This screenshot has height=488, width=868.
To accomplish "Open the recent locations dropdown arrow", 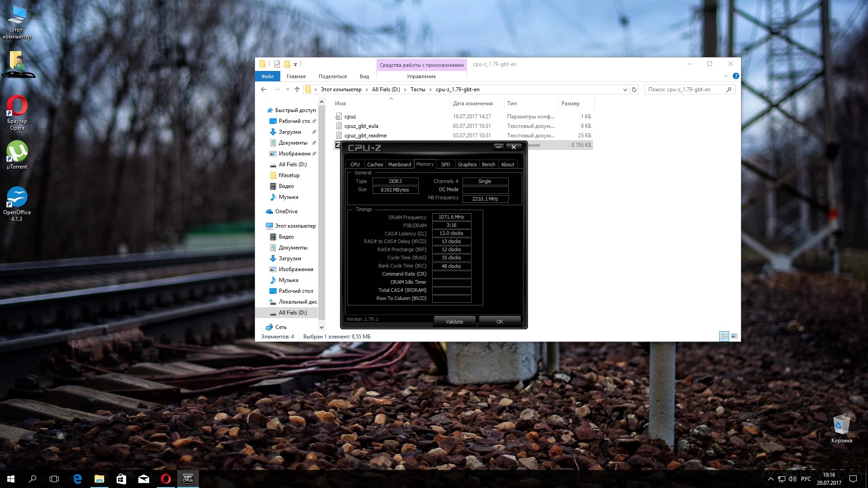I will [288, 89].
